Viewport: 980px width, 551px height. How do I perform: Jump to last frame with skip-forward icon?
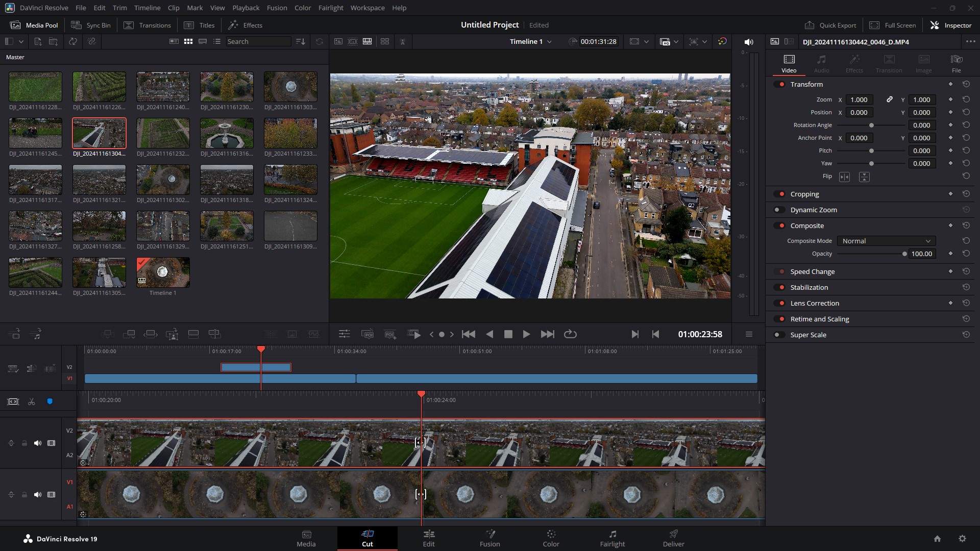[547, 334]
